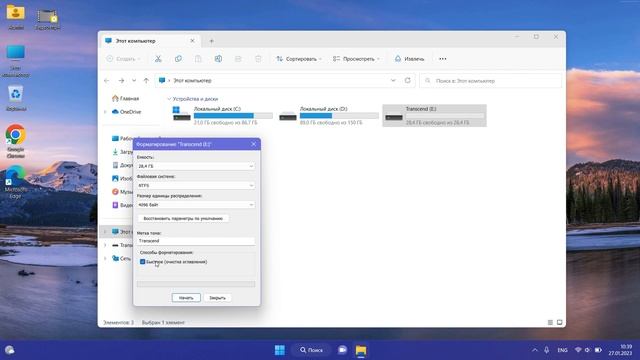The height and width of the screenshot is (360, 640).
Task: Click File Explorer icon in the taskbar
Action: 361,350
